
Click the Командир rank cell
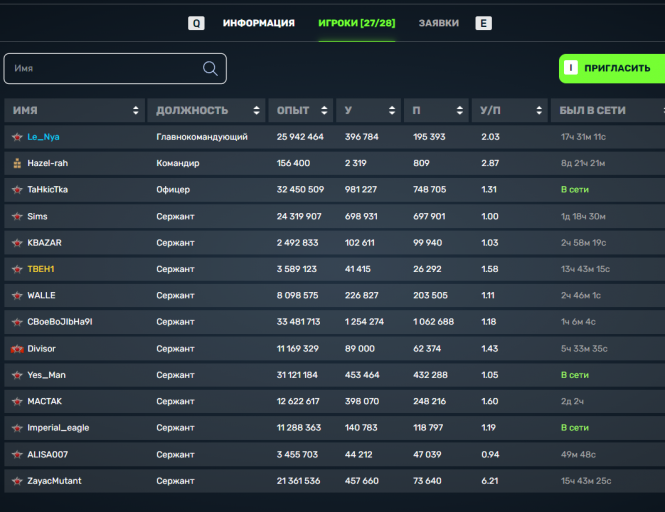178,163
